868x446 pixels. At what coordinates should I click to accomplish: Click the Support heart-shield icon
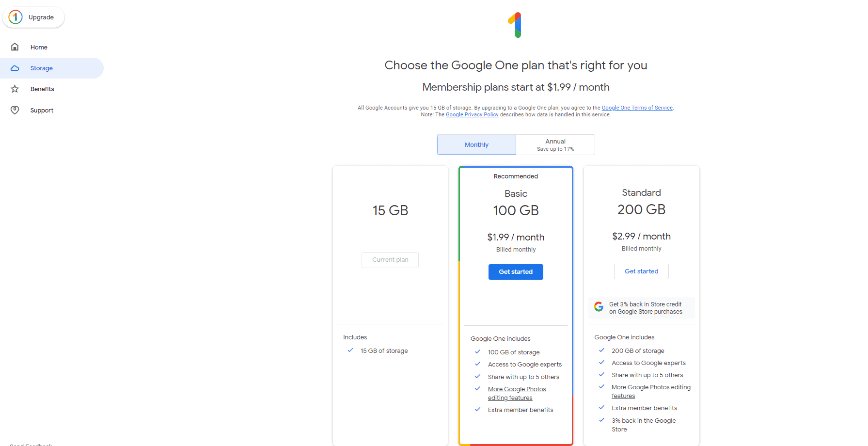pyautogui.click(x=15, y=110)
